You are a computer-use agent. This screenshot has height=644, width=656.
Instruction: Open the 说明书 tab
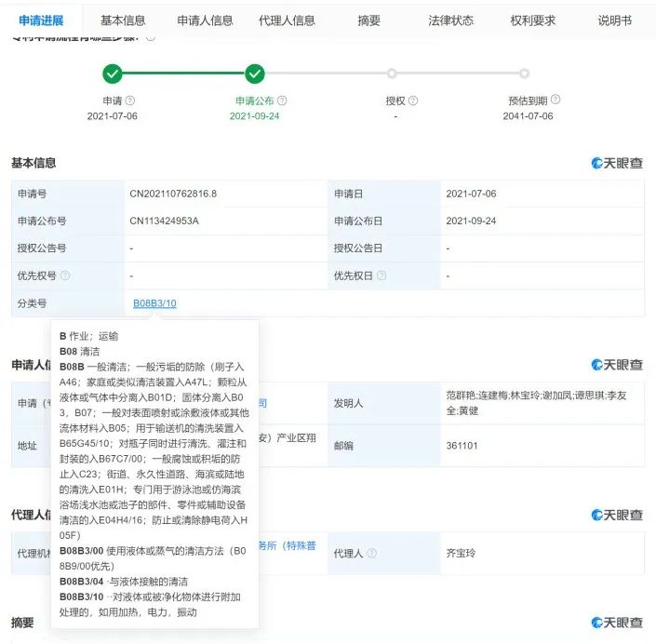click(x=614, y=20)
